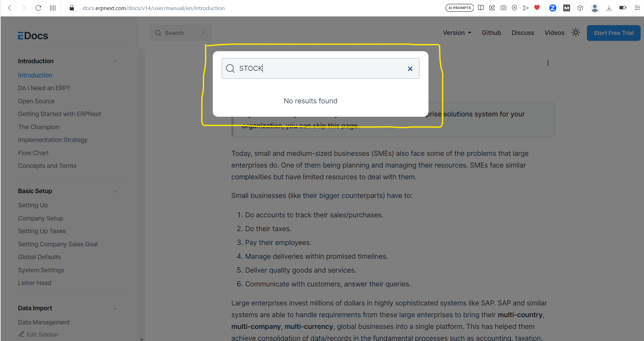Click the Introduction section heading label

point(36,61)
